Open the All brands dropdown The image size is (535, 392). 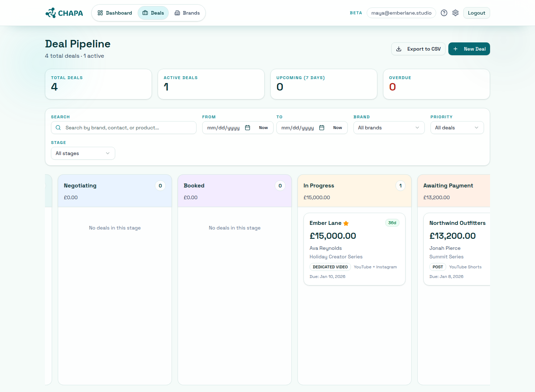(x=389, y=128)
